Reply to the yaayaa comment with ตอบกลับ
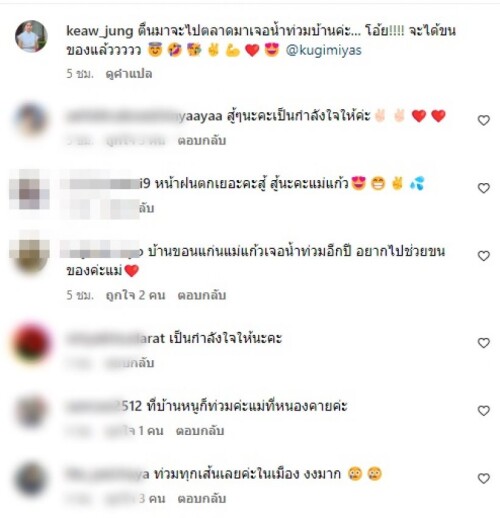Viewport: 500px width, 518px height. tap(202, 141)
